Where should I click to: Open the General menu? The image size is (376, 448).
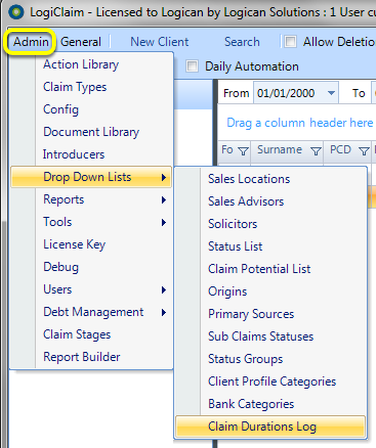[81, 42]
